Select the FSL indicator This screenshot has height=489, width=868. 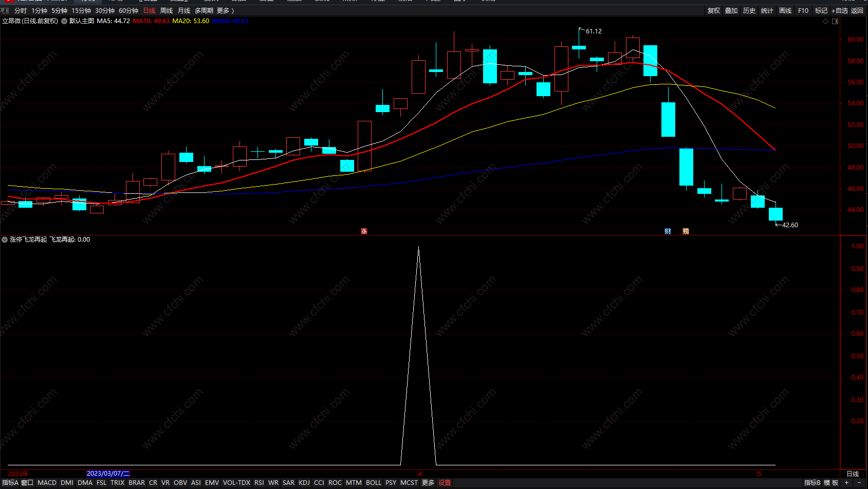click(102, 483)
